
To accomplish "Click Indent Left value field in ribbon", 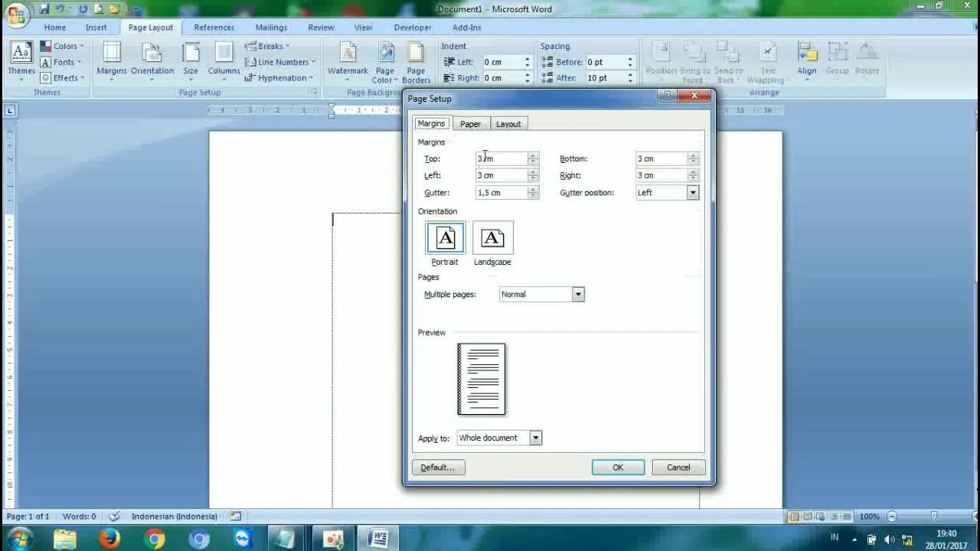I will tap(501, 62).
